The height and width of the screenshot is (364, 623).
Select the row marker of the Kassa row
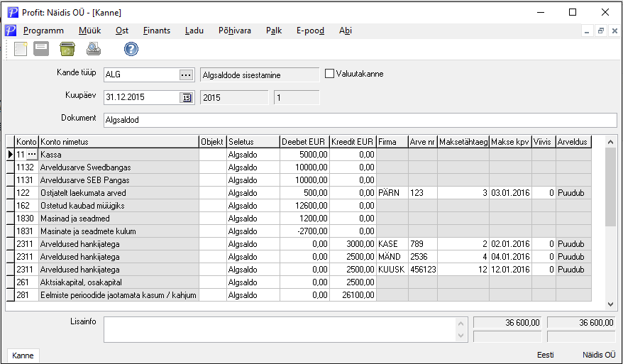(11, 155)
